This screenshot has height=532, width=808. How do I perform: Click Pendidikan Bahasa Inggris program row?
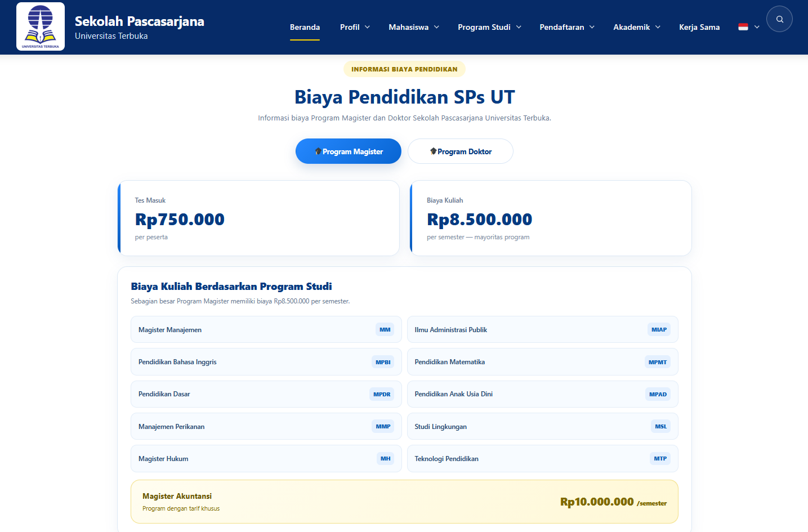[266, 362]
